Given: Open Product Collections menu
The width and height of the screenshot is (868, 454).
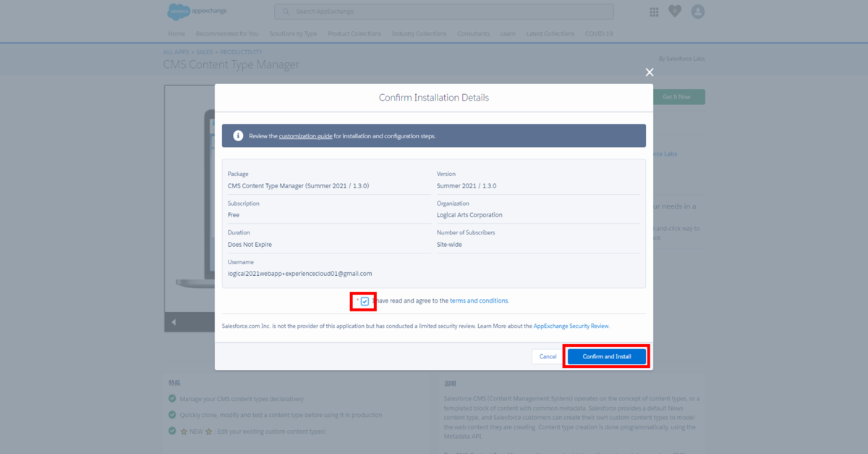Looking at the screenshot, I should pos(354,34).
